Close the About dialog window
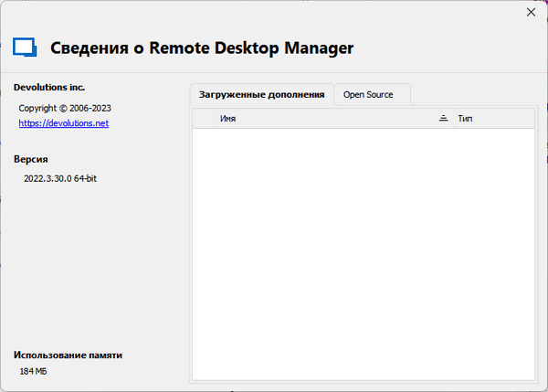Image resolution: width=548 pixels, height=392 pixels. (531, 12)
